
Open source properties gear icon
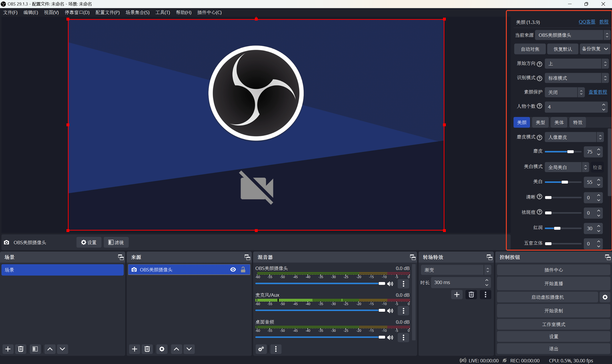pyautogui.click(x=162, y=349)
